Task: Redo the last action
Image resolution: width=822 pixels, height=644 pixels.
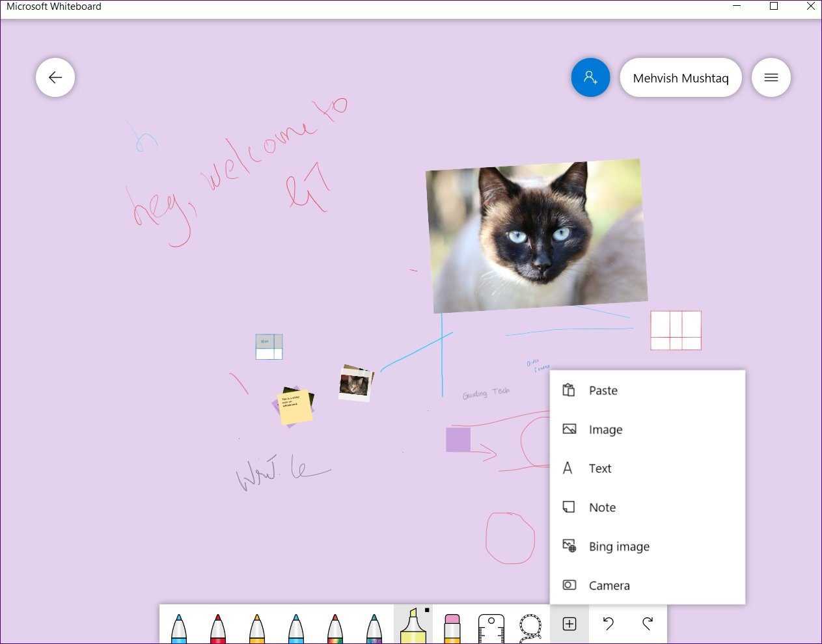Action: [648, 624]
